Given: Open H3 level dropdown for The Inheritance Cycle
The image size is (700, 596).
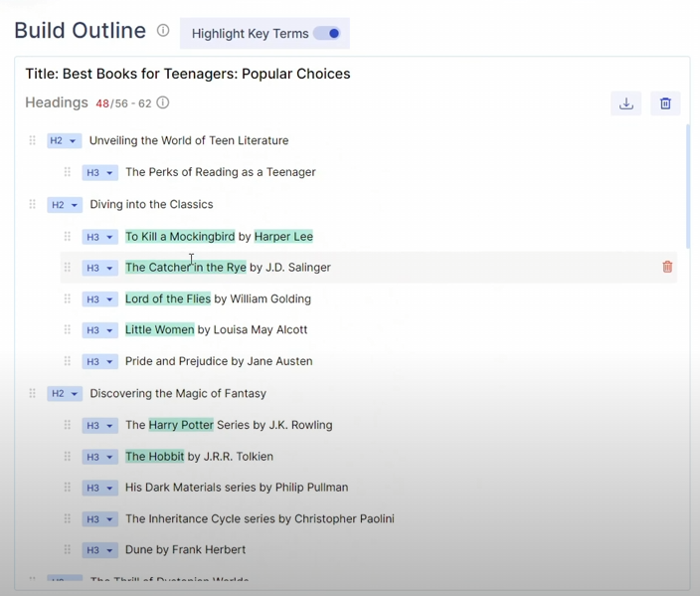Looking at the screenshot, I should [x=100, y=519].
